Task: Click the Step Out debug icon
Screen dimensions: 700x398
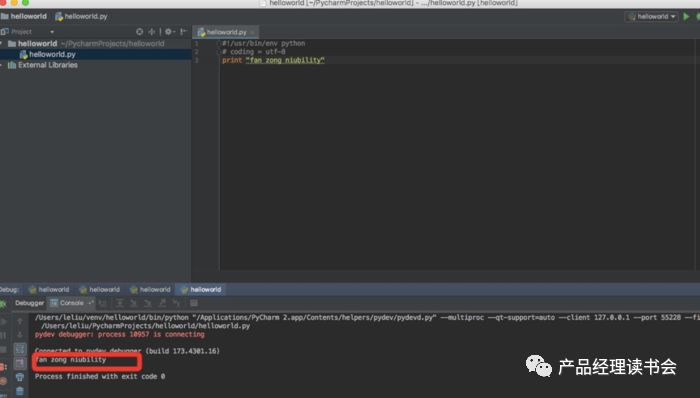Action: (x=162, y=303)
